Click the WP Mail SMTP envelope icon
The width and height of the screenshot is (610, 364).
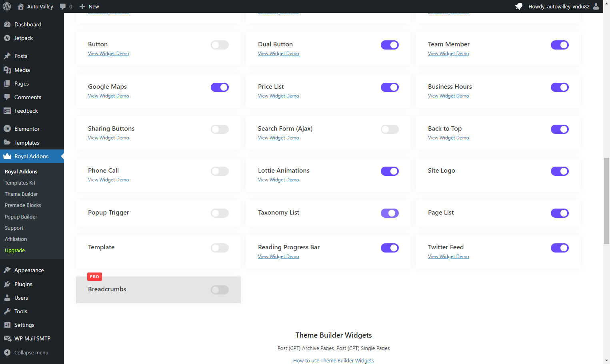coord(7,338)
